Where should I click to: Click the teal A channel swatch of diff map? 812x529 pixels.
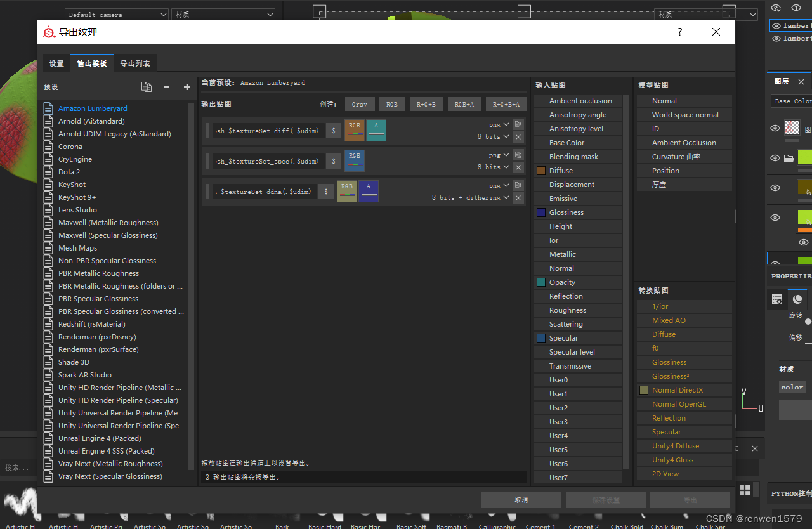(376, 130)
